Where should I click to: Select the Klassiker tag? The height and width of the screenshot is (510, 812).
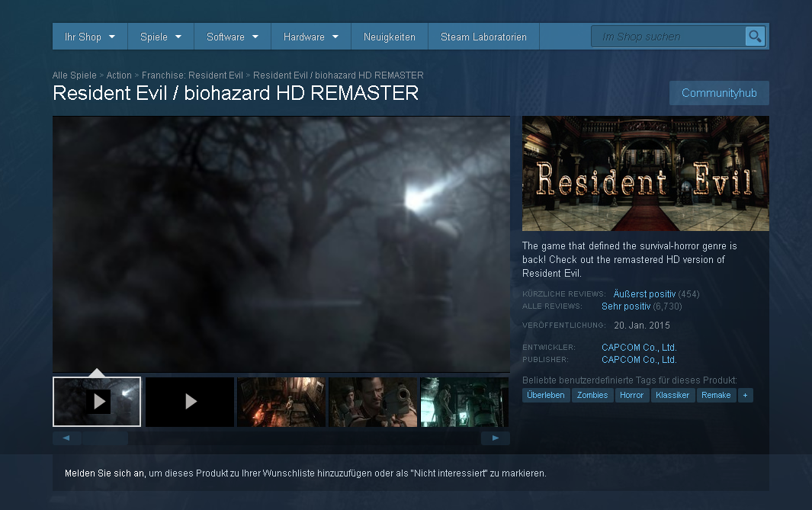coord(672,395)
